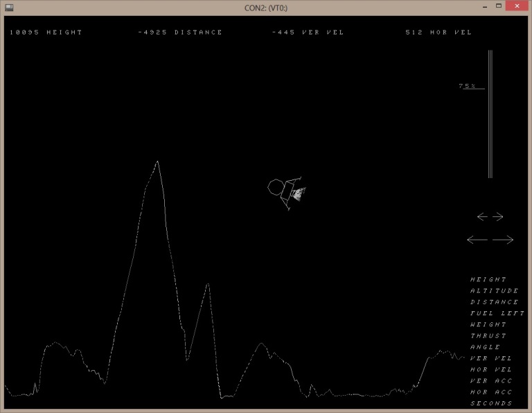Click the small left rotation arrow
This screenshot has height=413, width=532.
[483, 217]
